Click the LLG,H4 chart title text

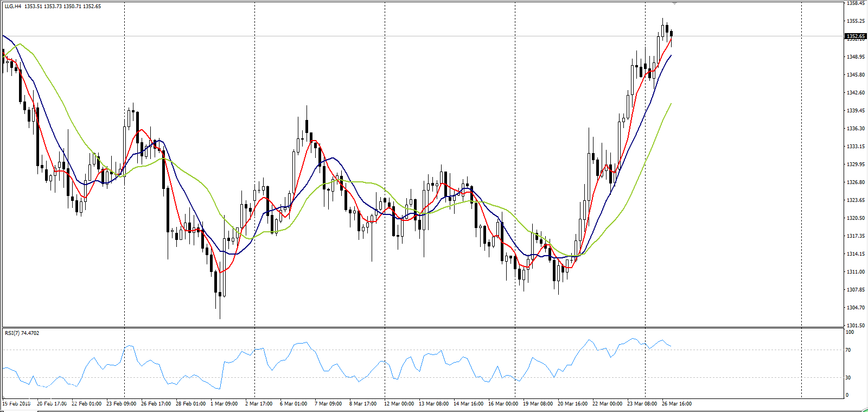[x=14, y=7]
